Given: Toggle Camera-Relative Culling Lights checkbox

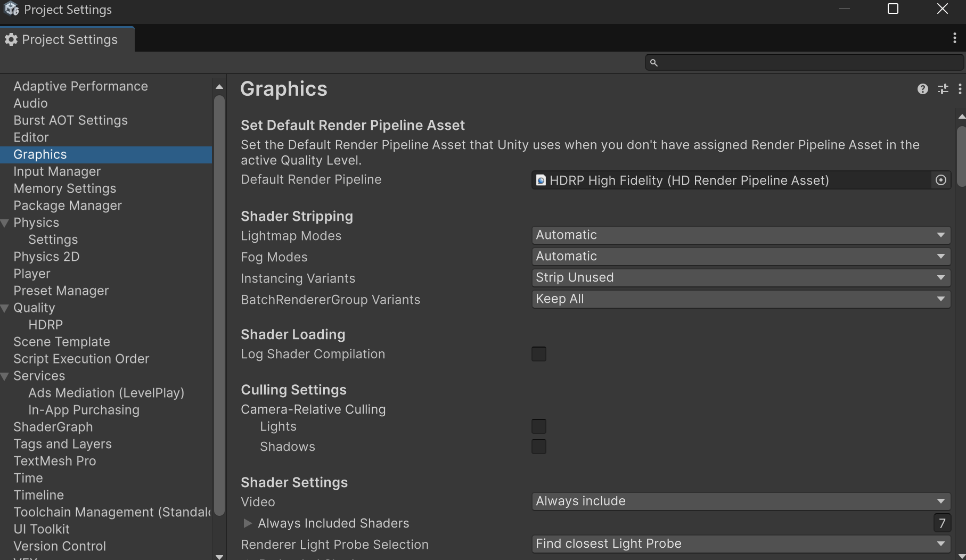Looking at the screenshot, I should pyautogui.click(x=538, y=426).
